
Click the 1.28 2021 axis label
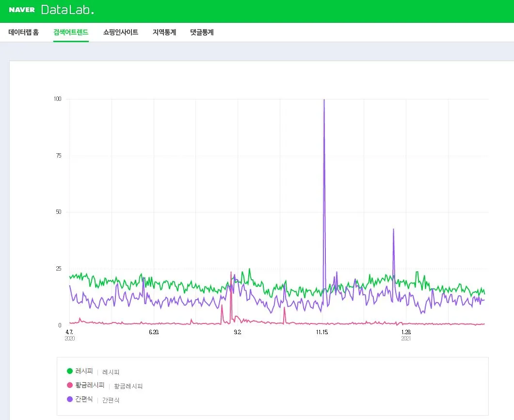406,335
